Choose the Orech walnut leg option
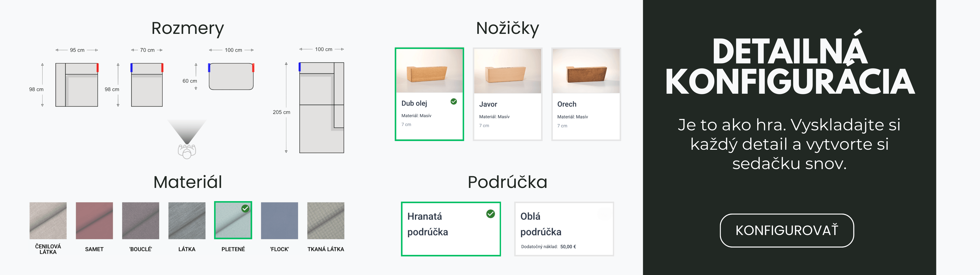This screenshot has width=980, height=275. pyautogui.click(x=586, y=94)
